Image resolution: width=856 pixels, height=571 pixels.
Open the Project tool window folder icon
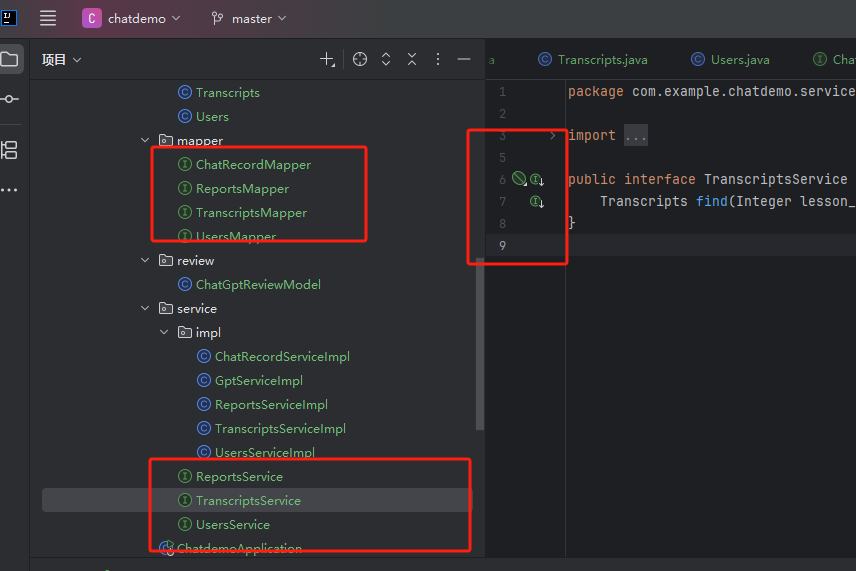coord(10,58)
